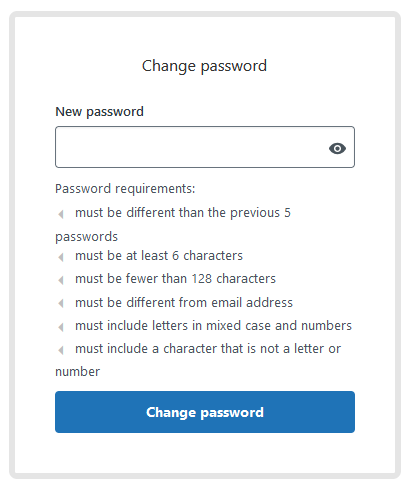Submit with the blue Change password button

pyautogui.click(x=205, y=412)
